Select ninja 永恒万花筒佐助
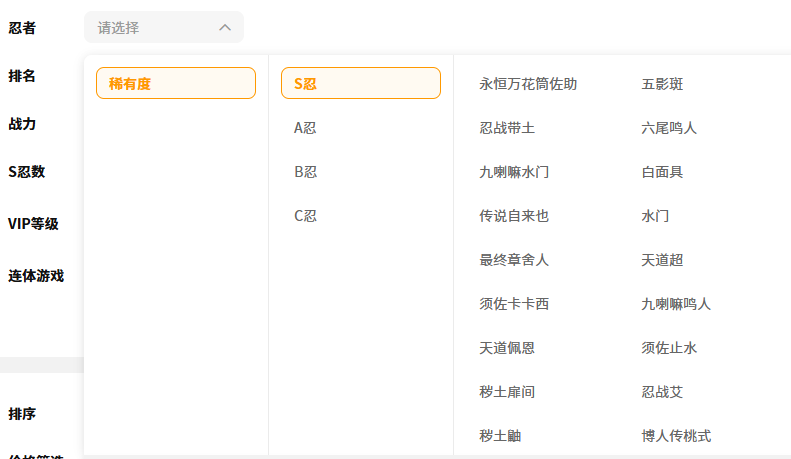The width and height of the screenshot is (791, 459). pos(528,84)
